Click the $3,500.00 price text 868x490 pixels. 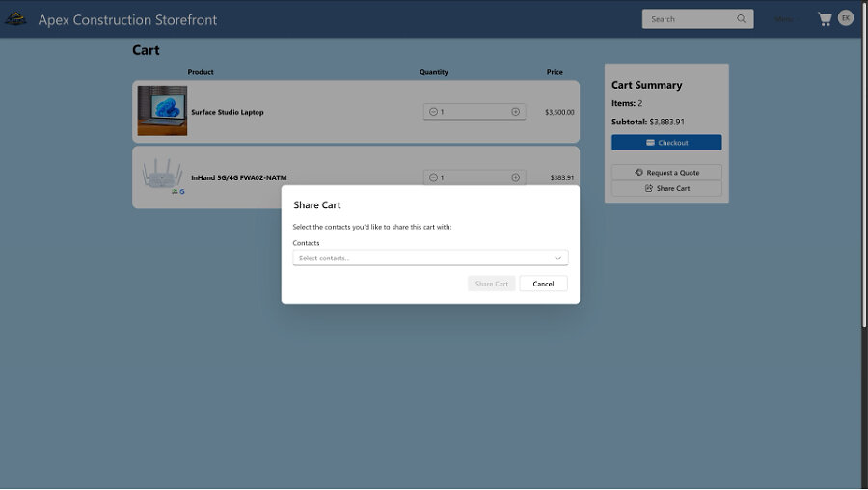[559, 112]
